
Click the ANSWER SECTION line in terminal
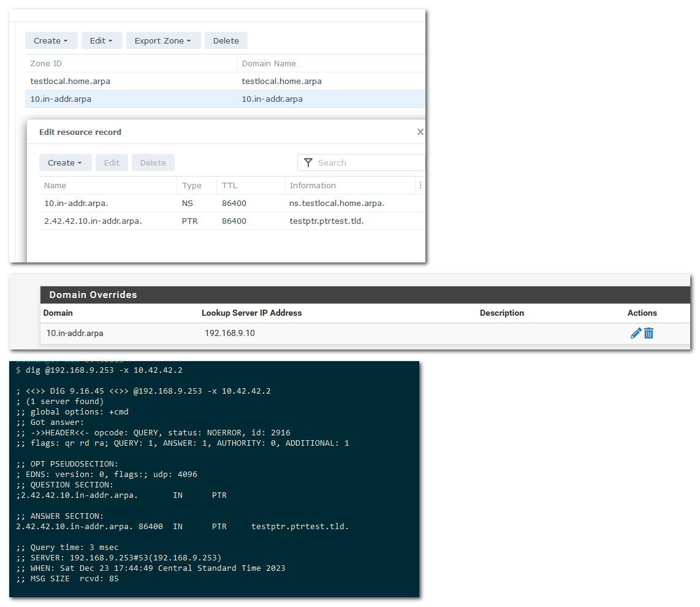coord(60,516)
